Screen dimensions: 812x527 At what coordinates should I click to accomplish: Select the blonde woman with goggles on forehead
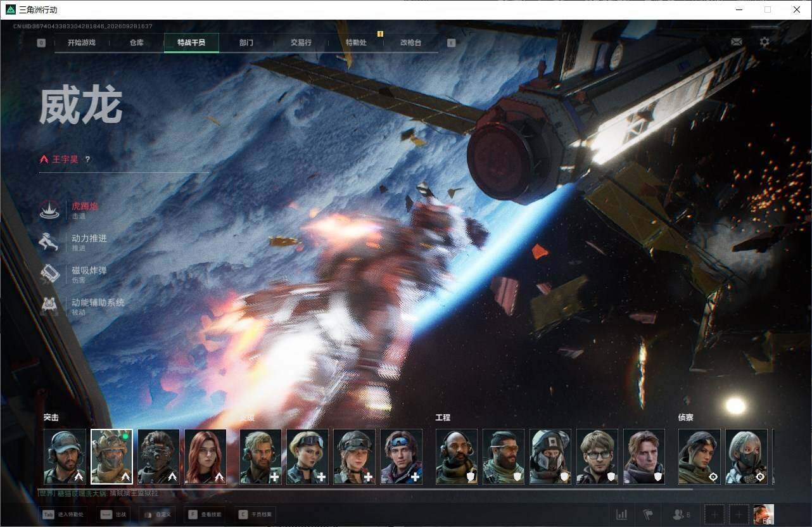308,457
